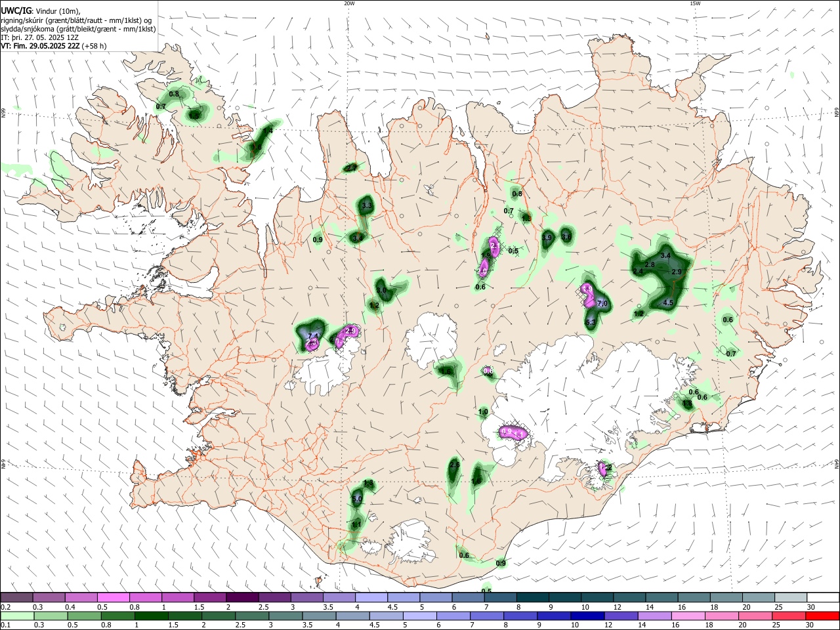Click the 1.0 precipitation value on the map
840x630 pixels.
tap(483, 412)
